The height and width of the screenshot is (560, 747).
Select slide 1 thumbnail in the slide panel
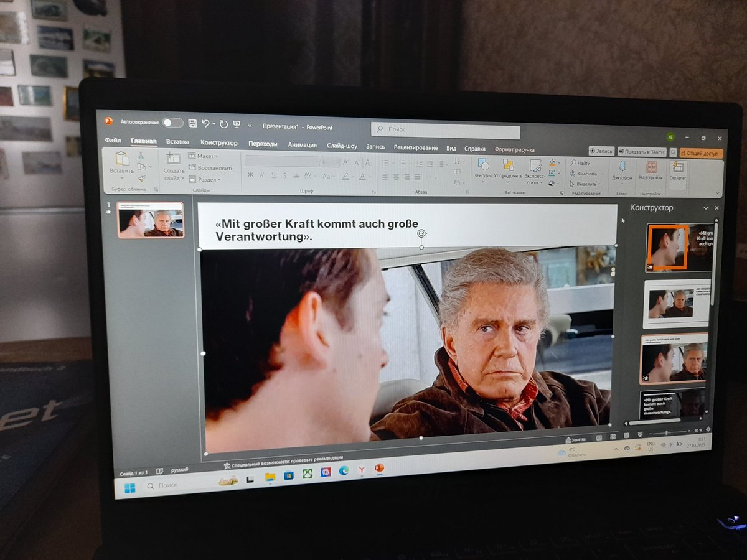(151, 220)
